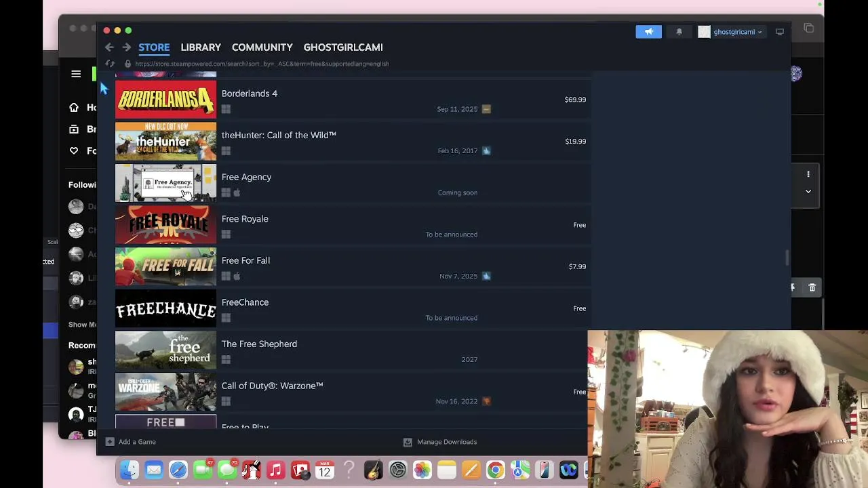The height and width of the screenshot is (488, 868).
Task: Click the 2027 date for The Free Shepherd
Action: [x=469, y=360]
